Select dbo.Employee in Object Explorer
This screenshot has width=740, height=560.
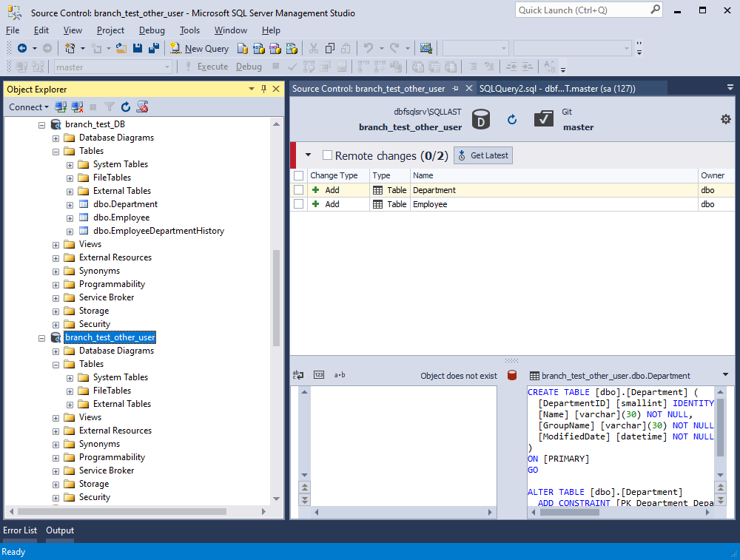point(121,217)
